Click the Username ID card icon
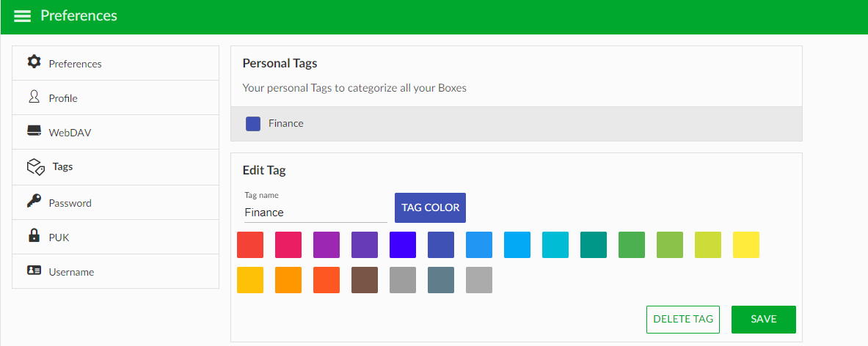Screen dimensions: 868x346 [34, 270]
